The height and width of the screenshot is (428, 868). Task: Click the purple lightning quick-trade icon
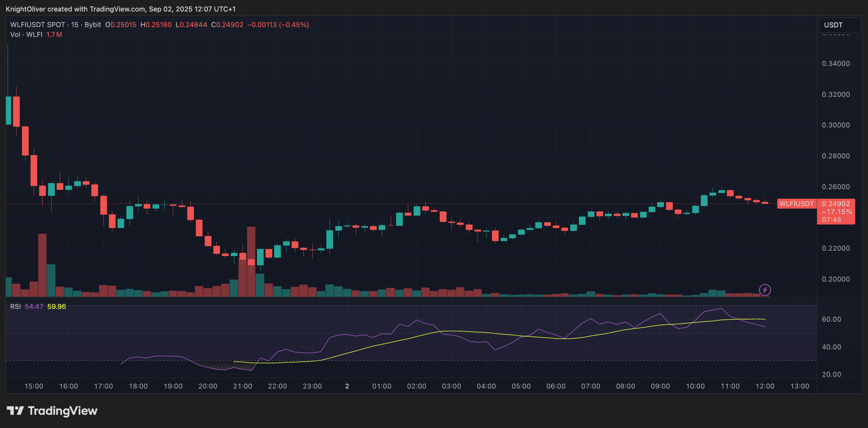click(x=765, y=290)
